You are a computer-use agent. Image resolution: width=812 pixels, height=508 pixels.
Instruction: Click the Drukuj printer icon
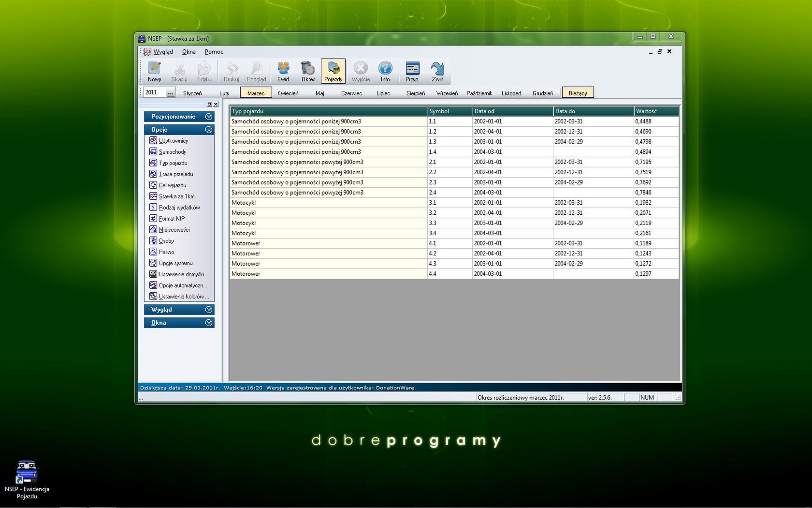click(x=231, y=71)
